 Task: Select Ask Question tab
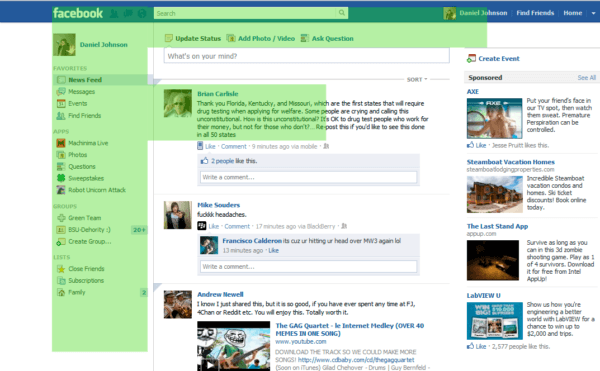pos(327,38)
